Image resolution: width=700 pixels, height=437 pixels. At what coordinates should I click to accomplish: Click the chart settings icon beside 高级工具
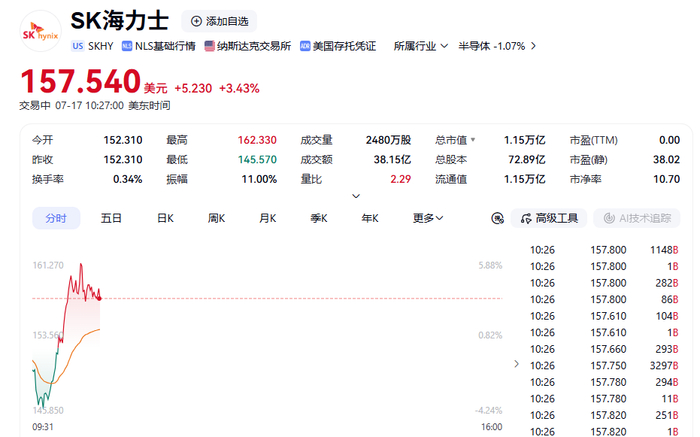tap(497, 218)
